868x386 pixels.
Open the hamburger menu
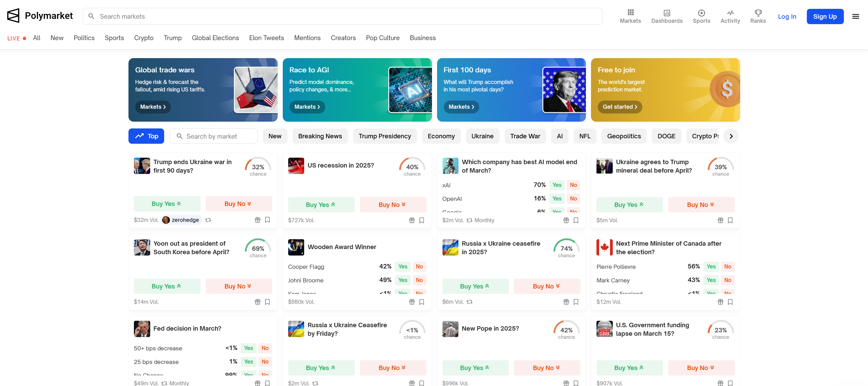(856, 16)
